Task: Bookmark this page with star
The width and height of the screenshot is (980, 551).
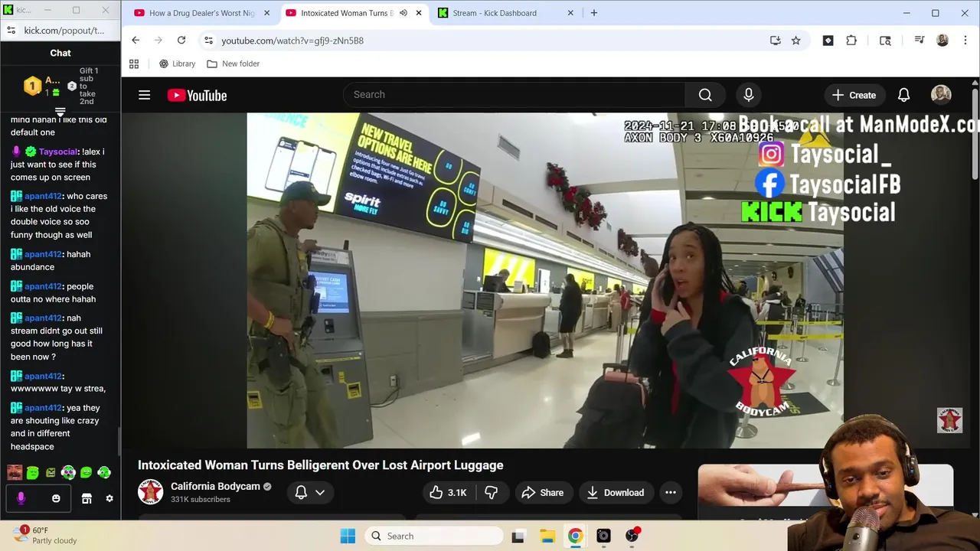Action: pyautogui.click(x=796, y=41)
